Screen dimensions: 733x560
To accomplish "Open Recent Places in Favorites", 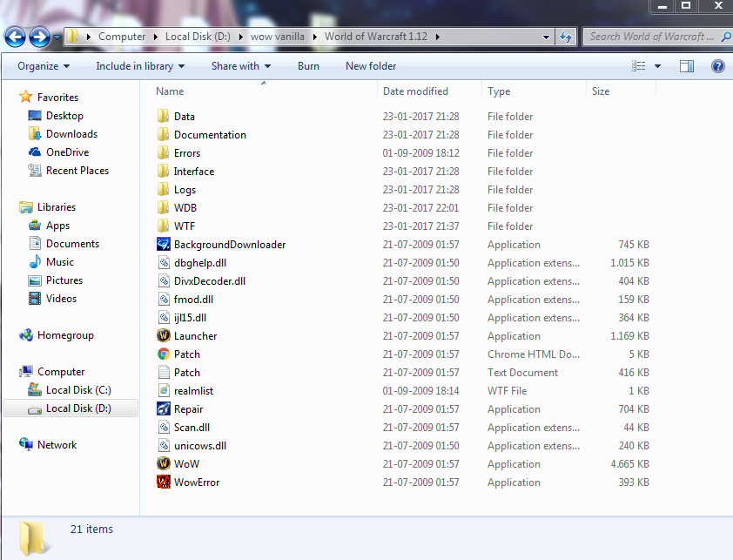I will click(77, 171).
